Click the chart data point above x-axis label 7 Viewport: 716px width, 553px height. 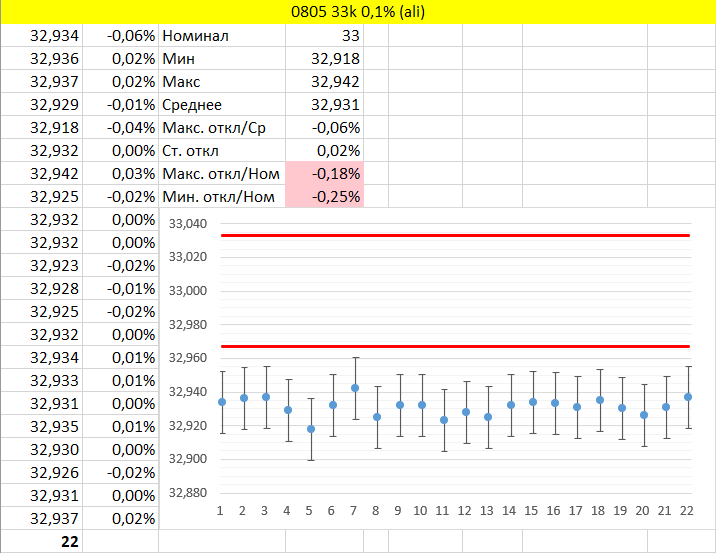(x=355, y=388)
